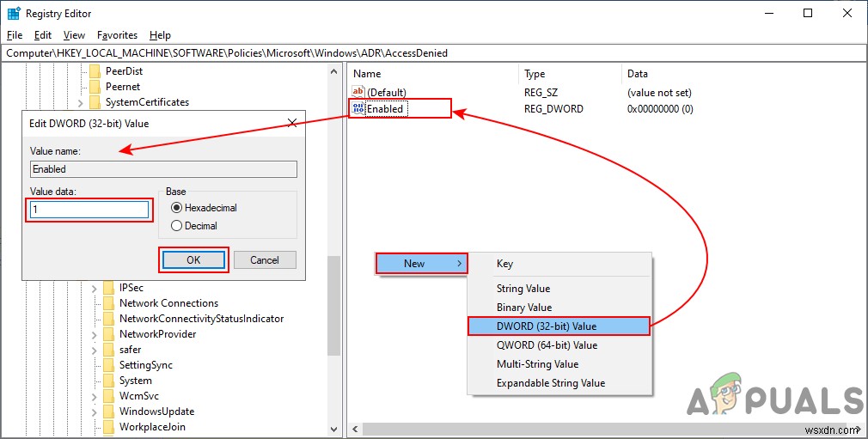The width and height of the screenshot is (868, 439).
Task: Select the System folder icon
Action: point(109,381)
